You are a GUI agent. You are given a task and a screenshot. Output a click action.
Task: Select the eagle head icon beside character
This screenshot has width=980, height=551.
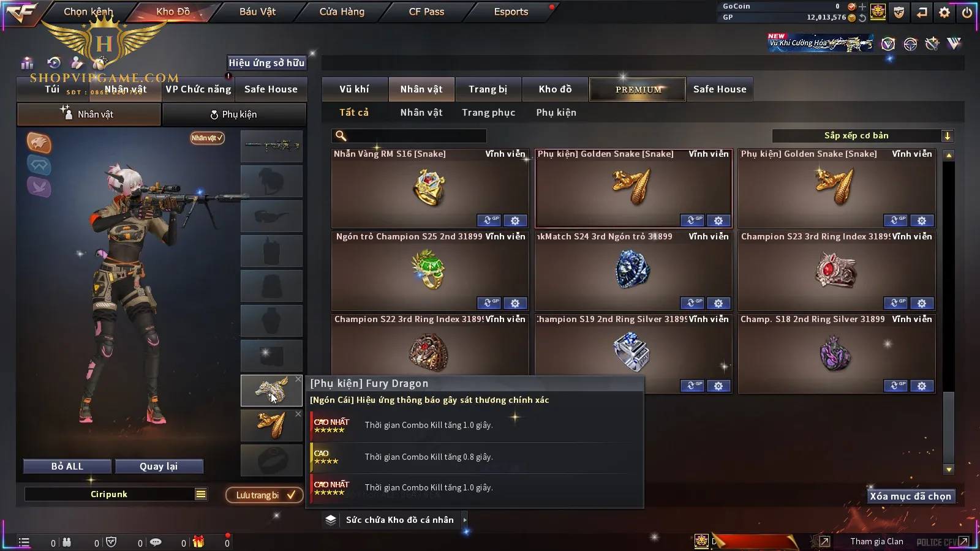point(39,143)
